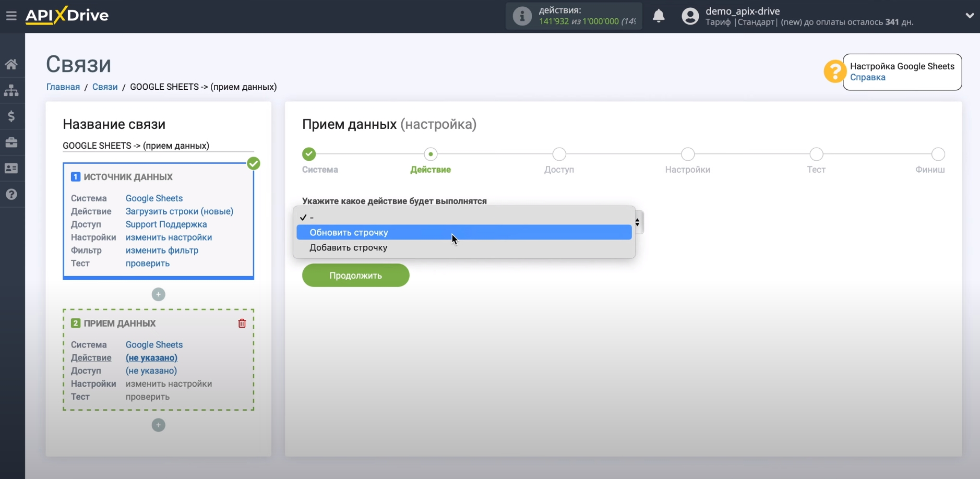Open the dollar billing sidebar icon

click(11, 116)
